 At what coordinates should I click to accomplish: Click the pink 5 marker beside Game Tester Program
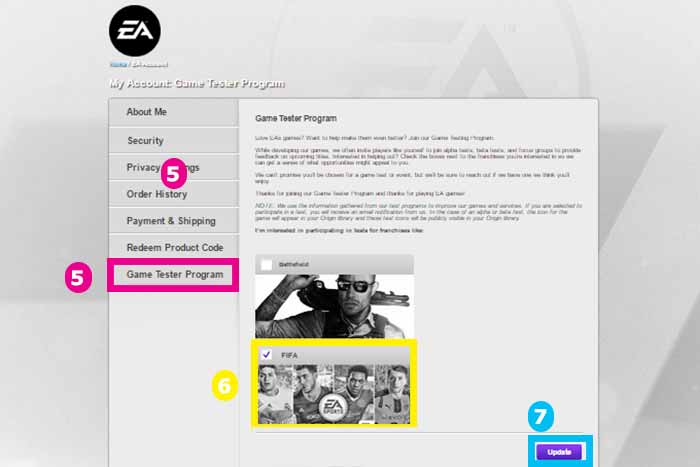[78, 278]
